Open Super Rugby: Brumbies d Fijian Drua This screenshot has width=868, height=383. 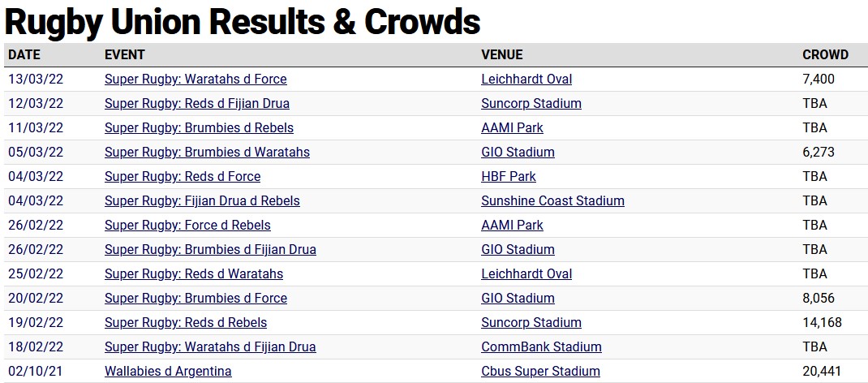[210, 250]
